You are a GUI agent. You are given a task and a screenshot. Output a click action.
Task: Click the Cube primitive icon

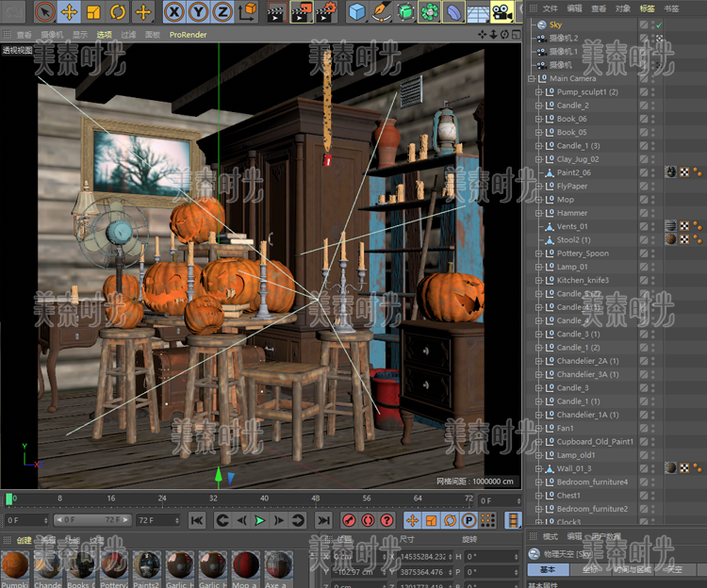[x=357, y=12]
